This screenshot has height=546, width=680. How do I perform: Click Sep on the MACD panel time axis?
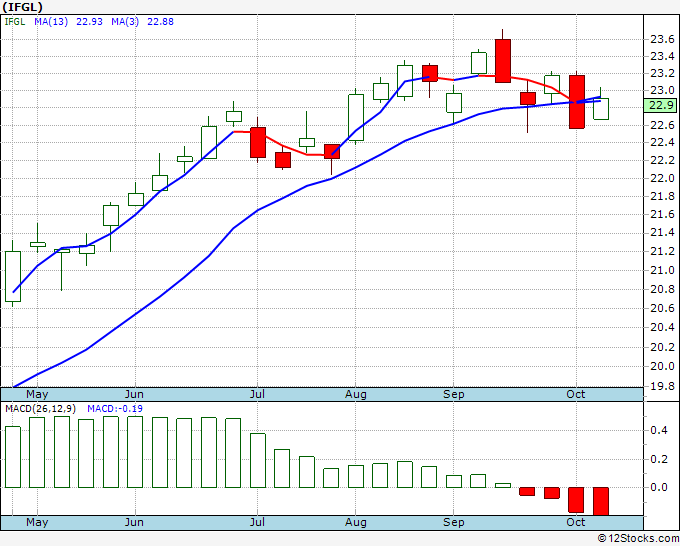tap(454, 523)
